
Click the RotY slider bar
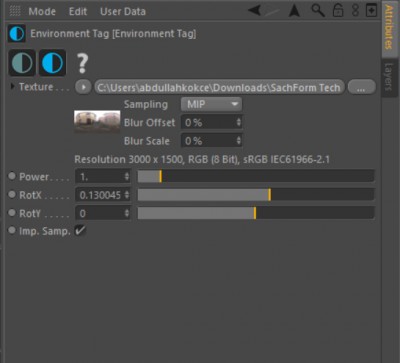256,213
